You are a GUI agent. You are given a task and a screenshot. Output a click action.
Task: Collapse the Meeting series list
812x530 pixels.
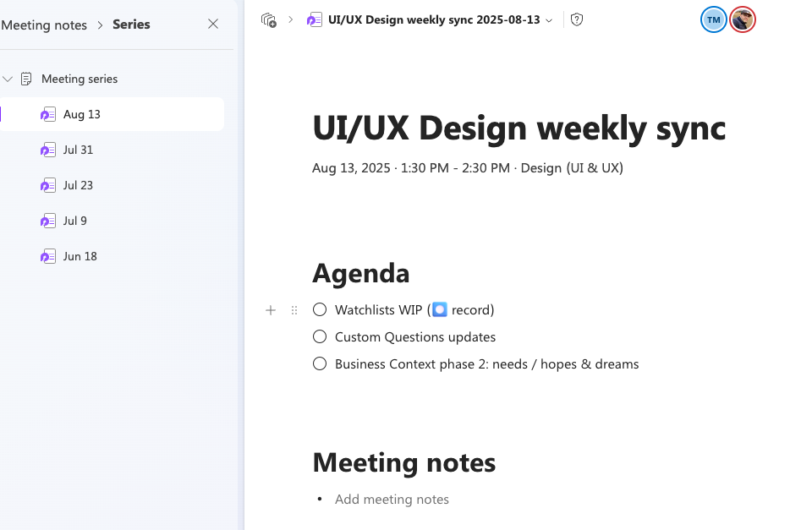(x=8, y=79)
